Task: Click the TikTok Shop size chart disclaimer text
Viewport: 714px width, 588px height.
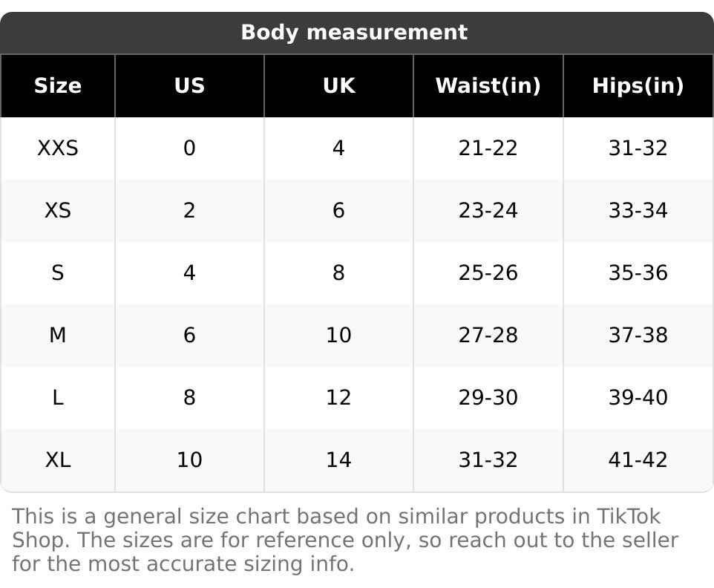Action: pos(345,540)
